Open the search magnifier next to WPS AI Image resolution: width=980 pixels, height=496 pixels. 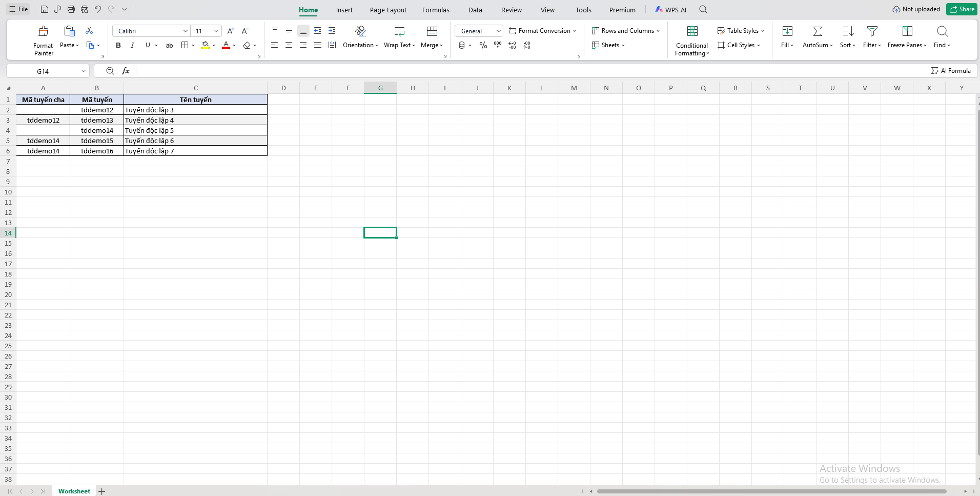703,9
